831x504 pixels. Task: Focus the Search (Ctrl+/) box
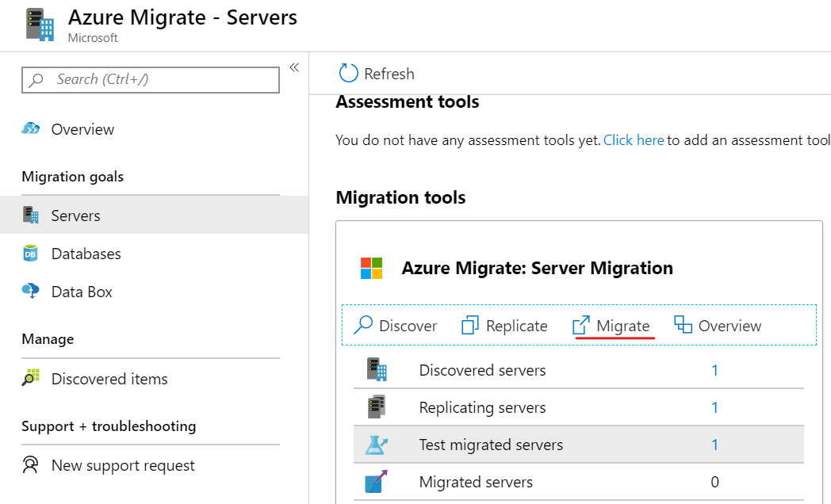coord(151,79)
